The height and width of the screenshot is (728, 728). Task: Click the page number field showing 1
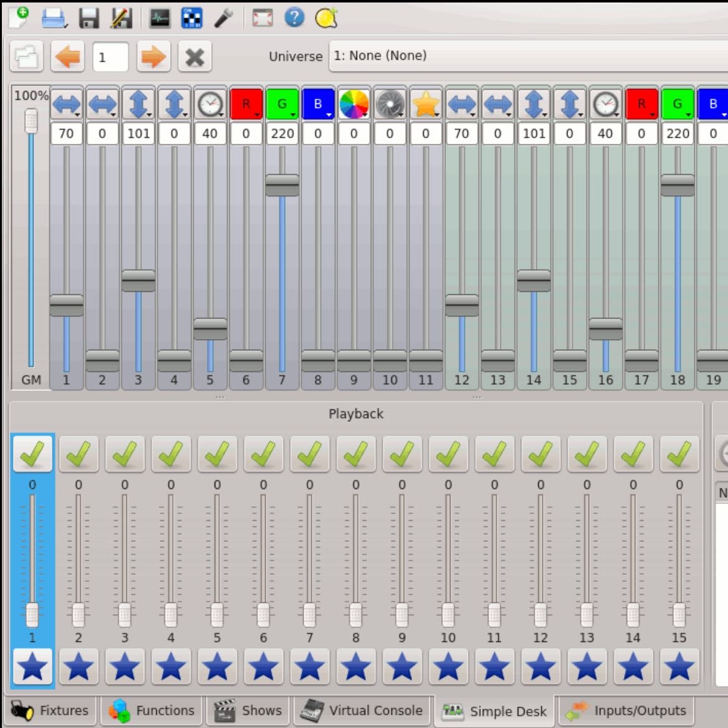tap(111, 57)
